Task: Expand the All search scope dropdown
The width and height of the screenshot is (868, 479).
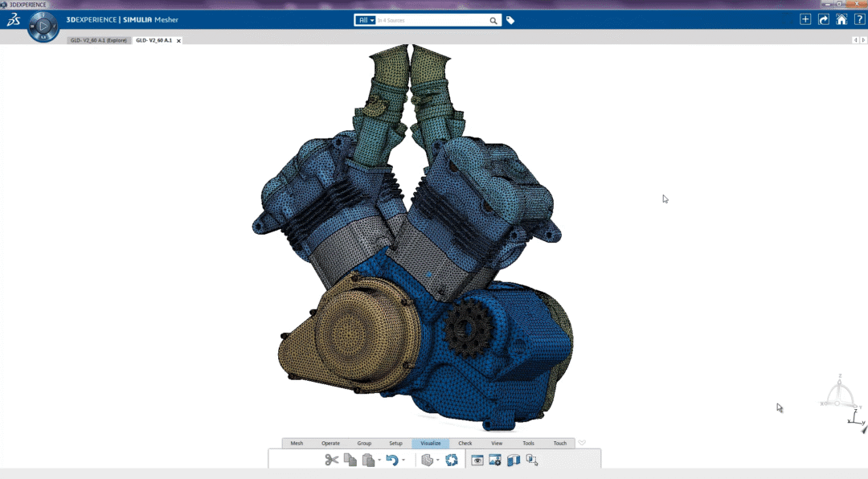Action: coord(366,20)
